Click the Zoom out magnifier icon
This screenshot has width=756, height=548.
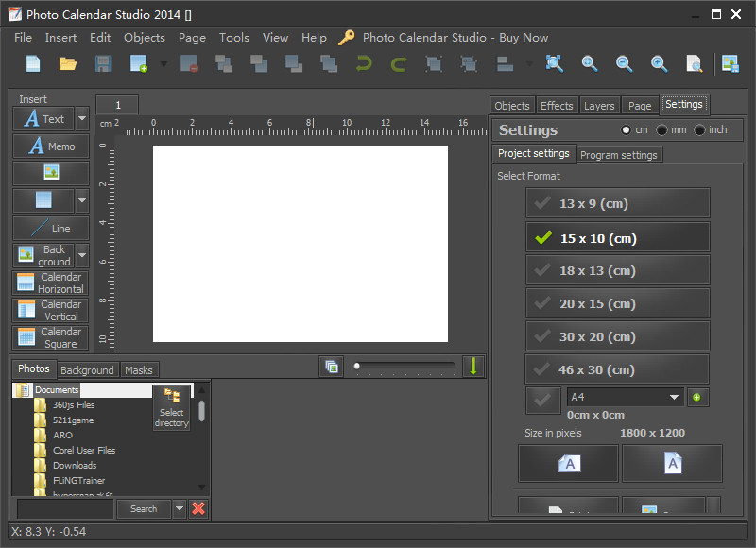[625, 64]
